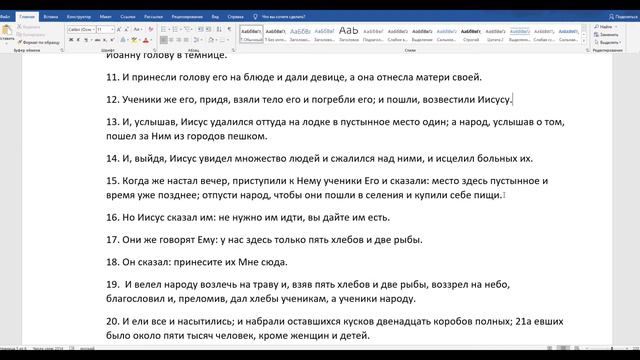Click in verse 16 text 'Но Иисус сказал им'
This screenshot has width=640, height=360.
click(169, 218)
